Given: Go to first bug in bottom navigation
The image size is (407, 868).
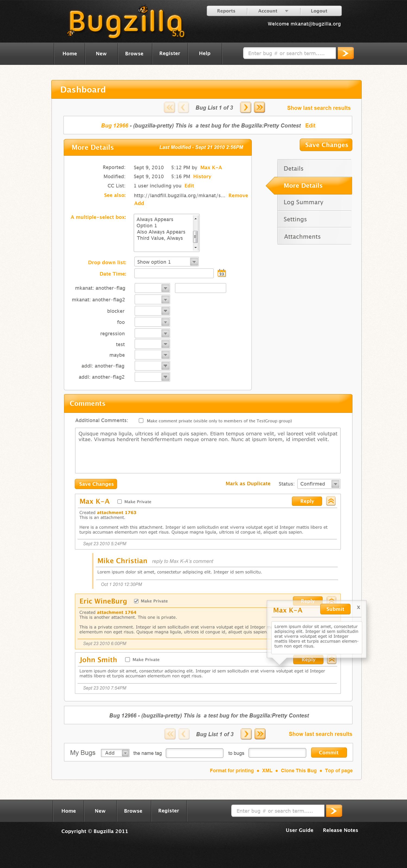Looking at the screenshot, I should 170,733.
